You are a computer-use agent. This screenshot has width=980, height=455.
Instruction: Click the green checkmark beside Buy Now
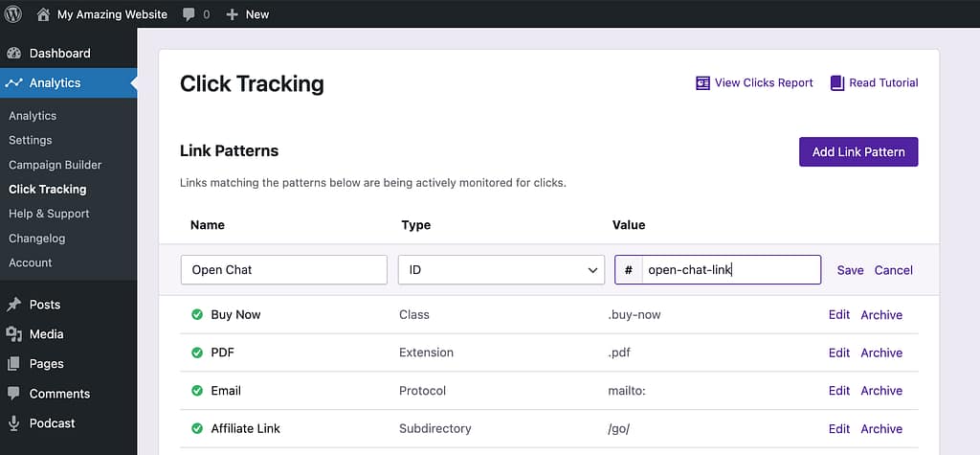(x=197, y=314)
